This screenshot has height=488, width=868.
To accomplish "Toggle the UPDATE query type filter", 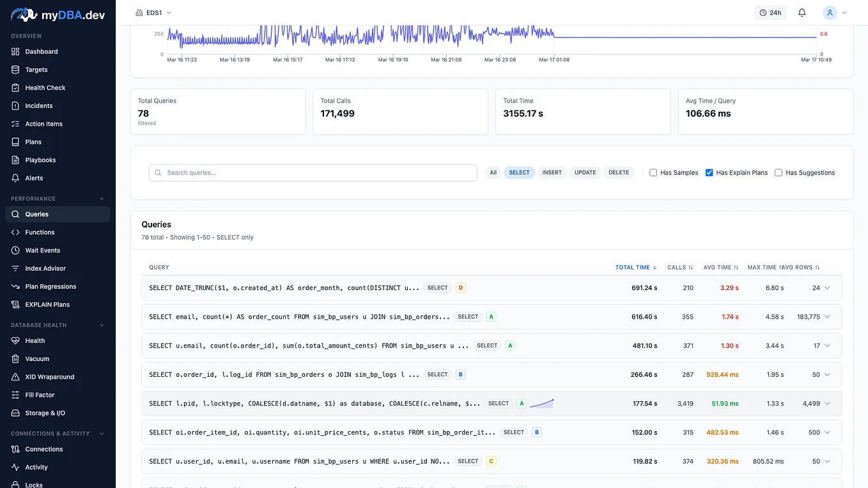I will [x=585, y=172].
